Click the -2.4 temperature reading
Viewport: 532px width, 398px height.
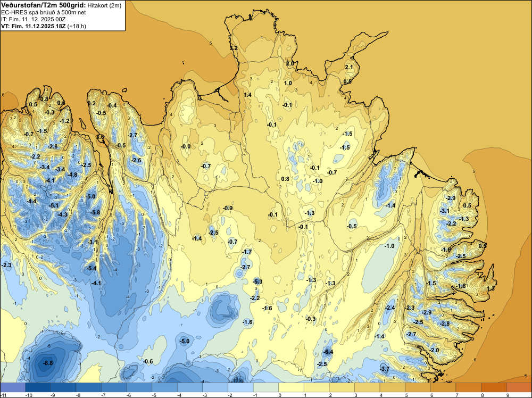[390, 308]
